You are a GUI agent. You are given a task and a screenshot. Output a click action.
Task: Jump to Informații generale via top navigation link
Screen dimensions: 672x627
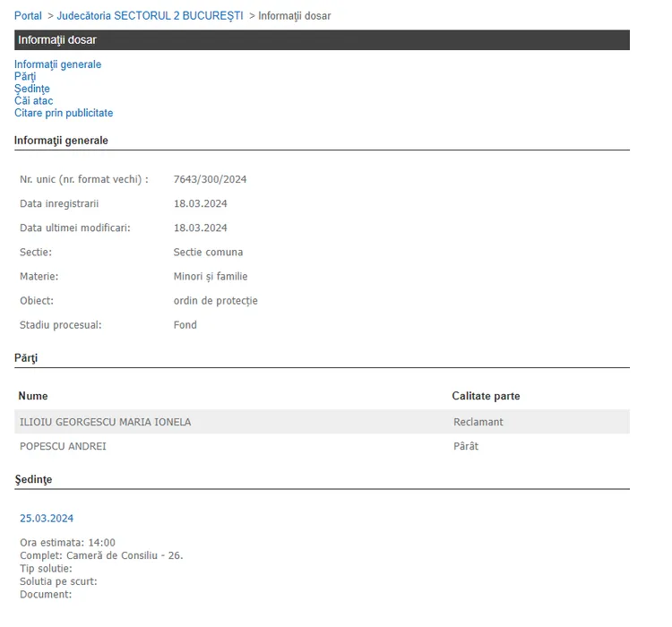pyautogui.click(x=57, y=64)
